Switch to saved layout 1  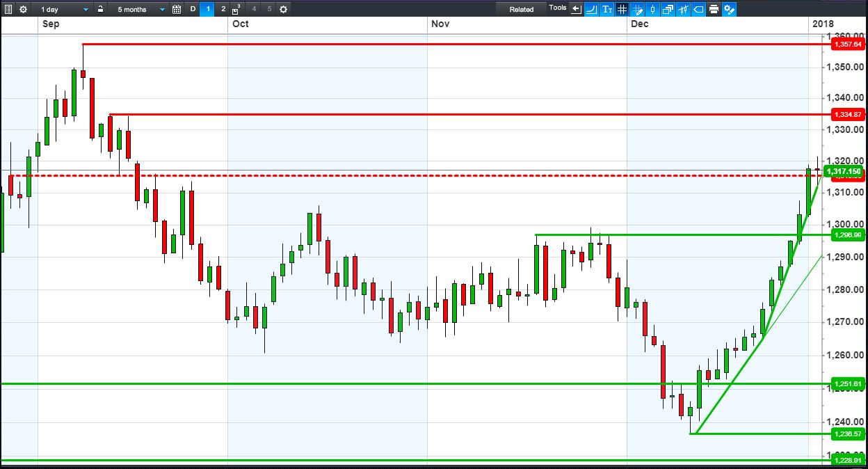pyautogui.click(x=208, y=9)
